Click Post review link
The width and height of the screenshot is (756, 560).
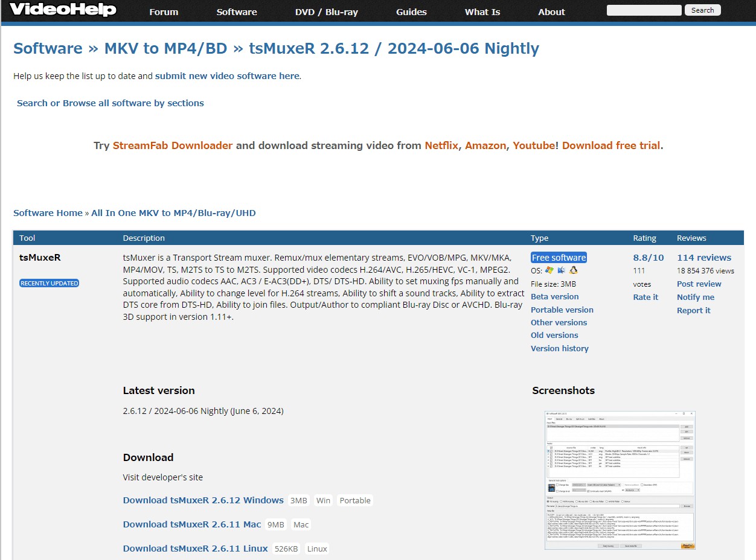click(x=699, y=284)
